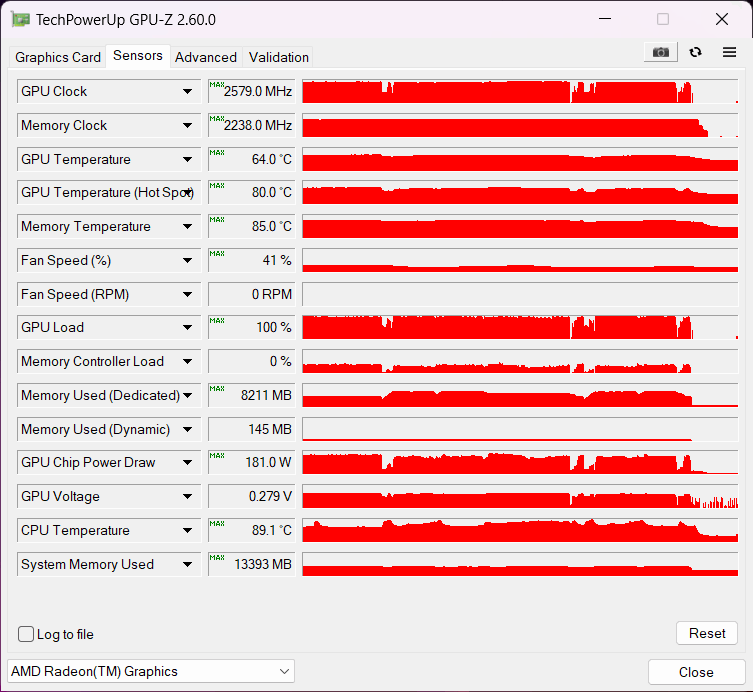The image size is (753, 692).
Task: Switch to the Graphics Card tab
Action: coord(58,57)
